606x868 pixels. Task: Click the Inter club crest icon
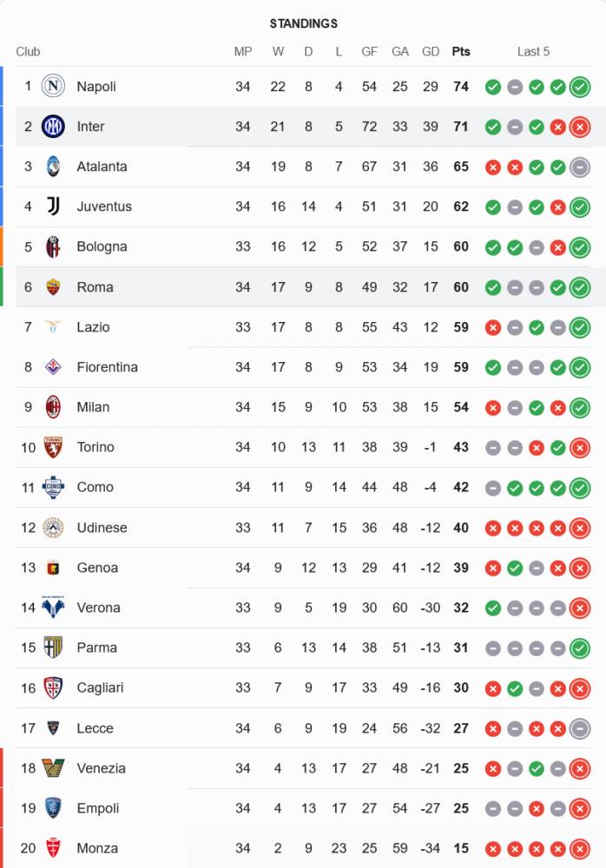click(x=53, y=127)
